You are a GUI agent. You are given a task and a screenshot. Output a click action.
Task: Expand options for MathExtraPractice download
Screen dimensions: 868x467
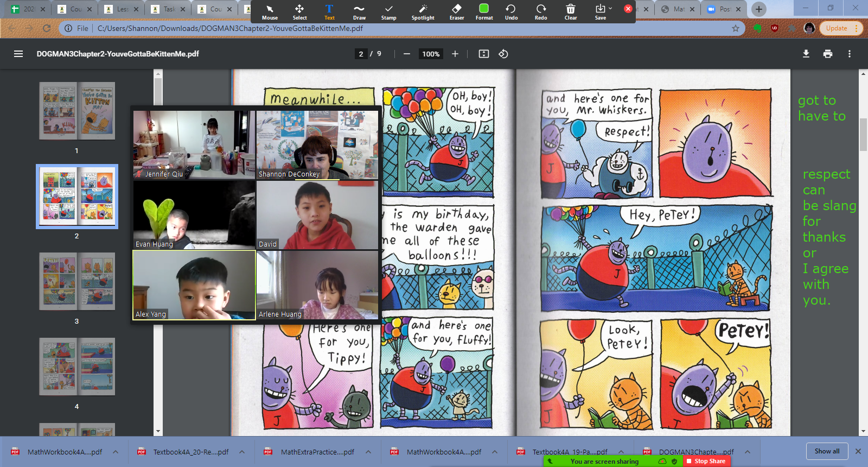[x=368, y=452]
